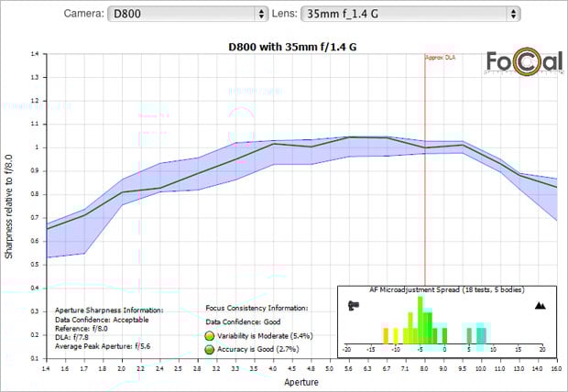Viewport: 568px width, 392px height.
Task: Click the AF Microadjustment Spread title
Action: (447, 289)
